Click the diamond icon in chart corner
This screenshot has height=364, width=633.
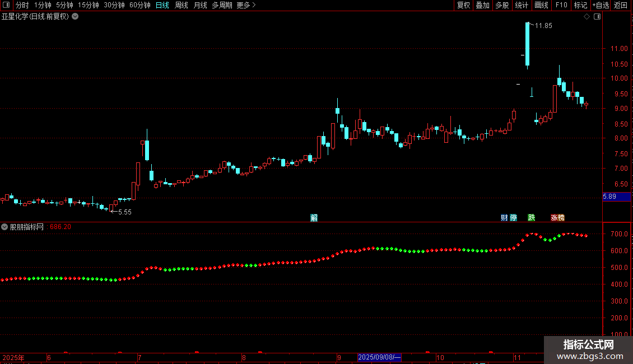click(x=587, y=17)
